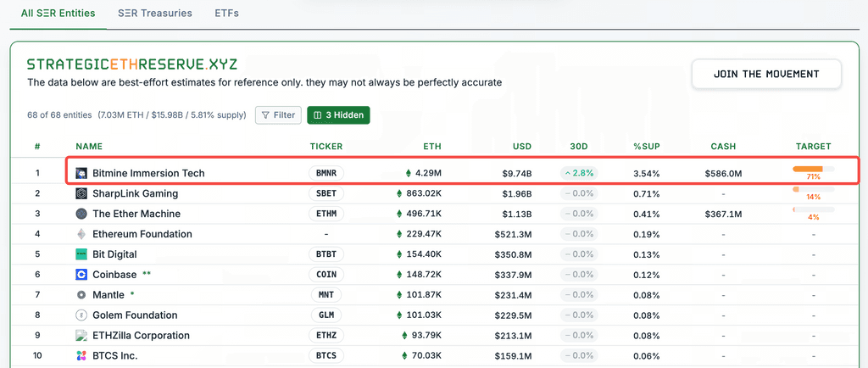The image size is (868, 368).
Task: Click the Bitmine Immersion Tech logo icon
Action: click(81, 173)
